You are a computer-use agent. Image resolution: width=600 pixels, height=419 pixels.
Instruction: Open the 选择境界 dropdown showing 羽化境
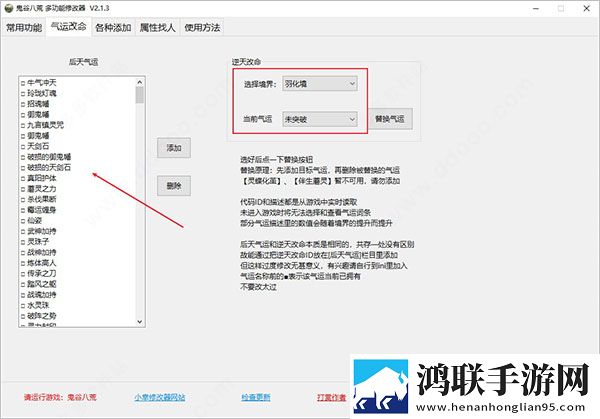[320, 84]
